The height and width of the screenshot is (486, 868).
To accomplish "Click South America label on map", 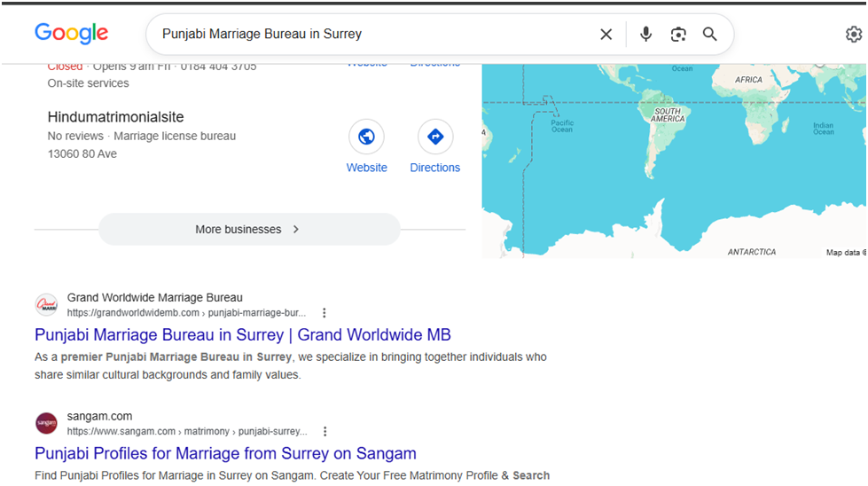I will (x=668, y=115).
